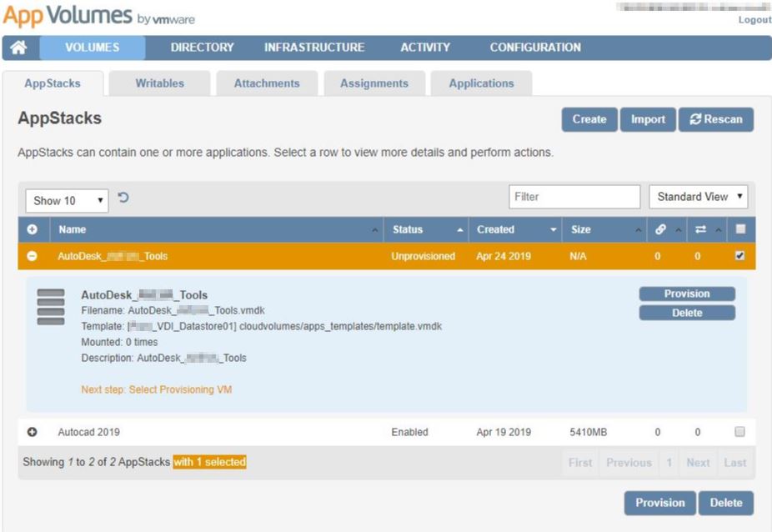Click the 'Autocad 2019' row name
Viewport: 772px width, 532px height.
(x=88, y=432)
